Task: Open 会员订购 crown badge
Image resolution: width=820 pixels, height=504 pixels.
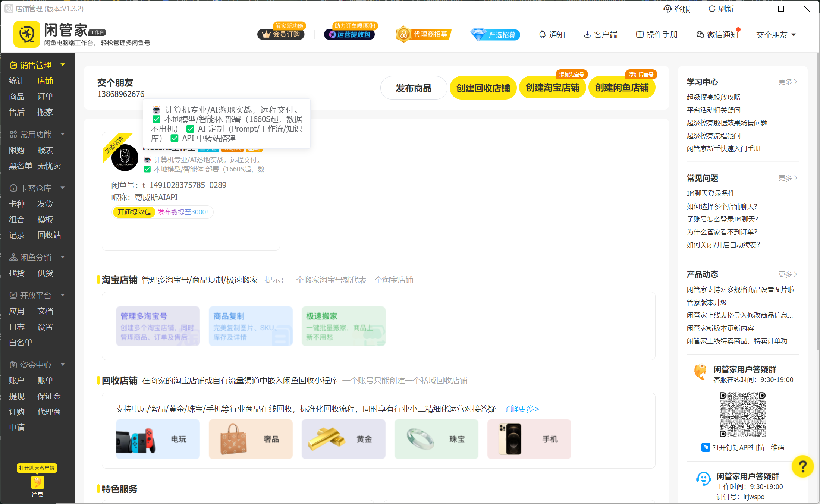Action: pyautogui.click(x=281, y=34)
